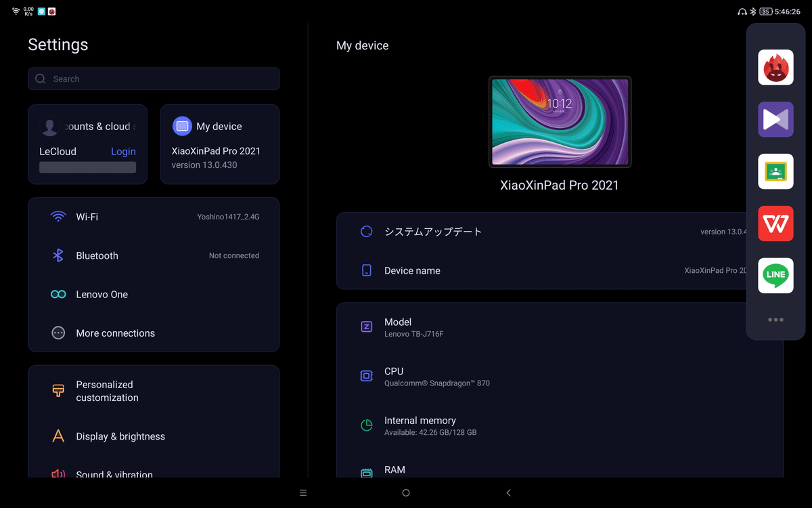Click the My device page heading
The image size is (812, 508).
pyautogui.click(x=363, y=46)
